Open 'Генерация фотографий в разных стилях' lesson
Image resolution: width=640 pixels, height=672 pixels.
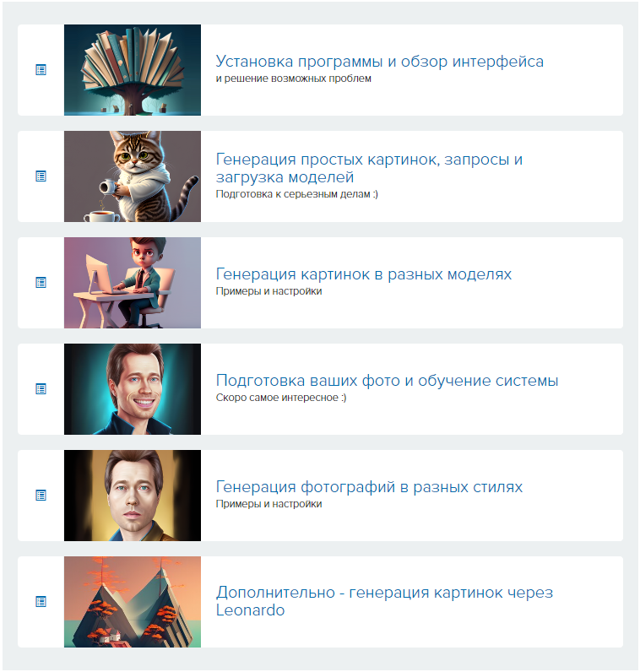pos(369,486)
